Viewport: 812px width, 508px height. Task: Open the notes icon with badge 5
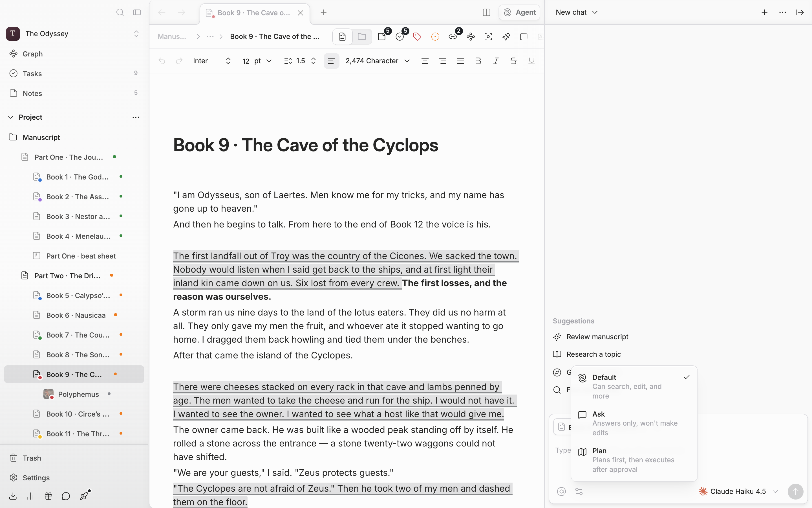tap(382, 36)
